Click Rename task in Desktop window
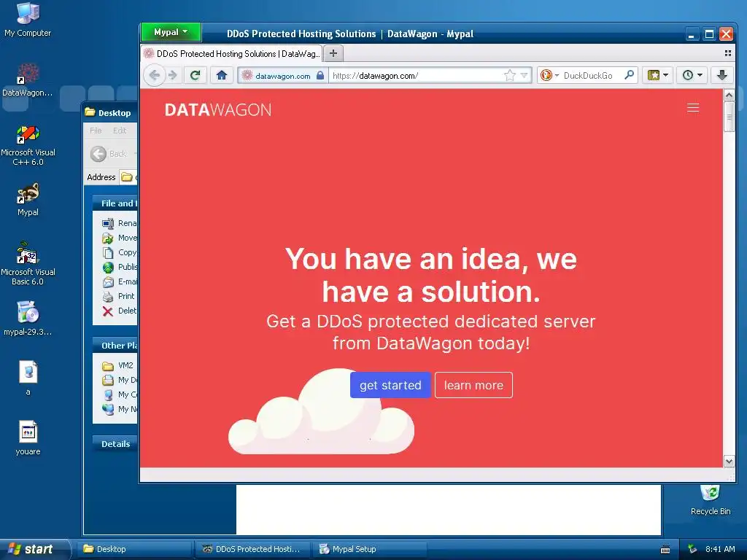Image resolution: width=747 pixels, height=560 pixels. click(120, 223)
